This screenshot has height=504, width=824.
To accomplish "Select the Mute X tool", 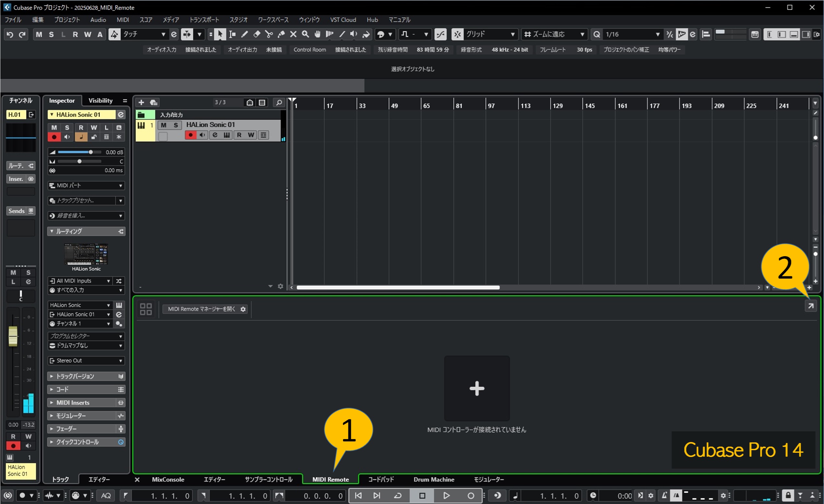I will click(x=293, y=34).
